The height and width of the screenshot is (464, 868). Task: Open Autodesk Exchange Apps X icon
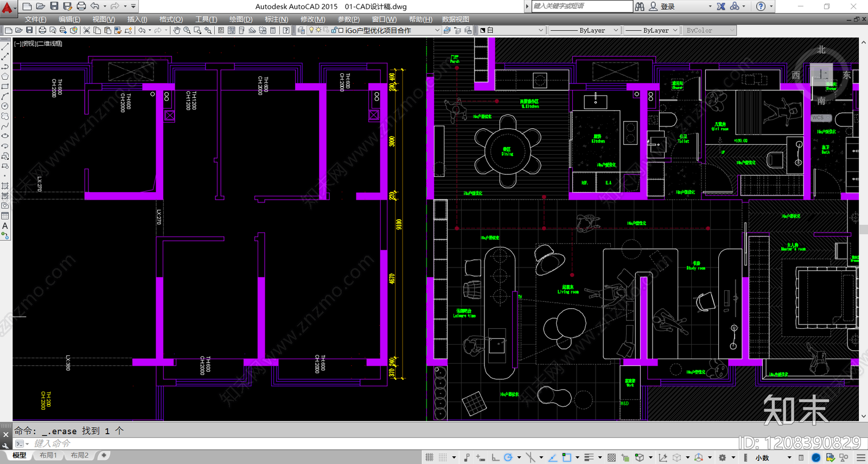(x=721, y=7)
